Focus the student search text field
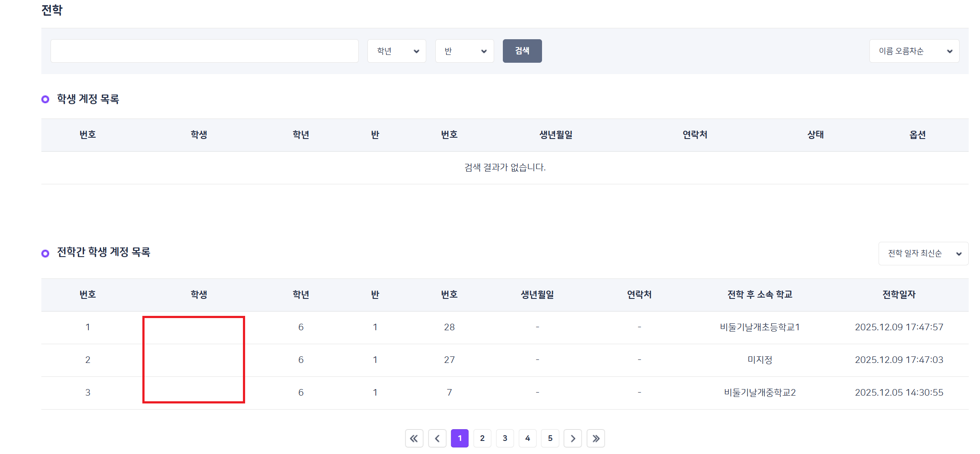The image size is (980, 454). pyautogui.click(x=205, y=51)
